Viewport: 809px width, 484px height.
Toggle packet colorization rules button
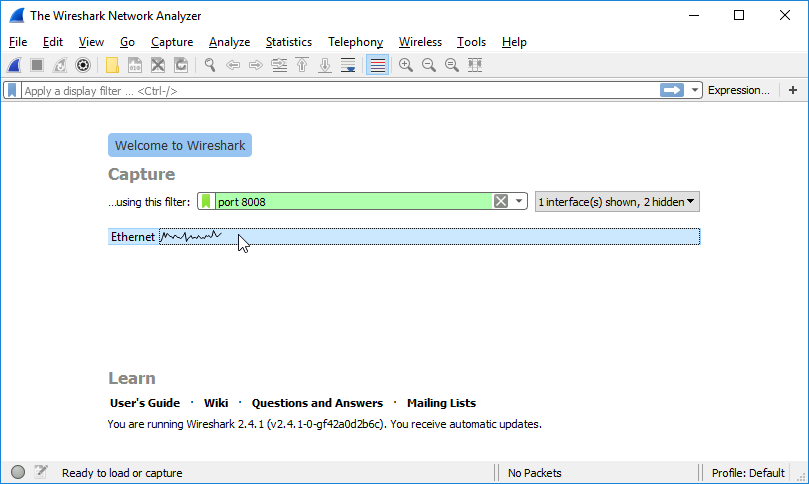[377, 65]
